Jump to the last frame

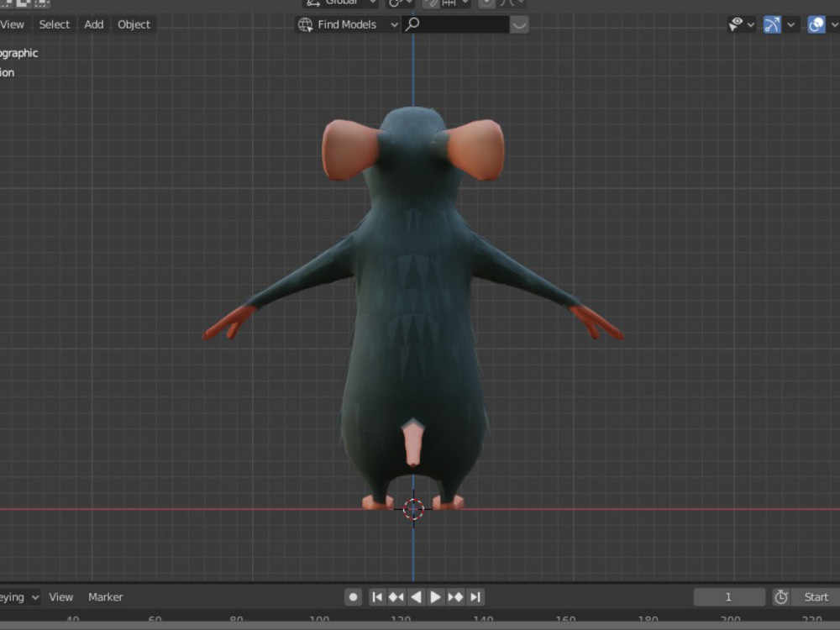click(475, 596)
